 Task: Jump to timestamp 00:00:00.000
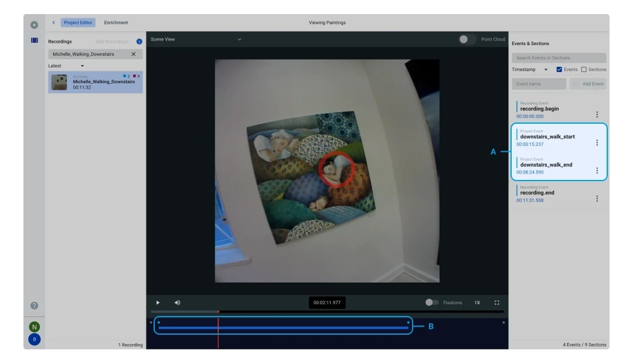coord(530,116)
